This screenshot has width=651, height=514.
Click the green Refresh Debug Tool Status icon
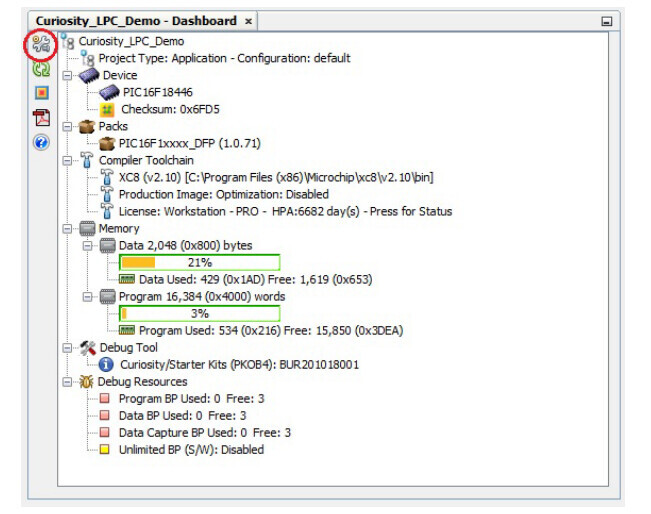41,69
